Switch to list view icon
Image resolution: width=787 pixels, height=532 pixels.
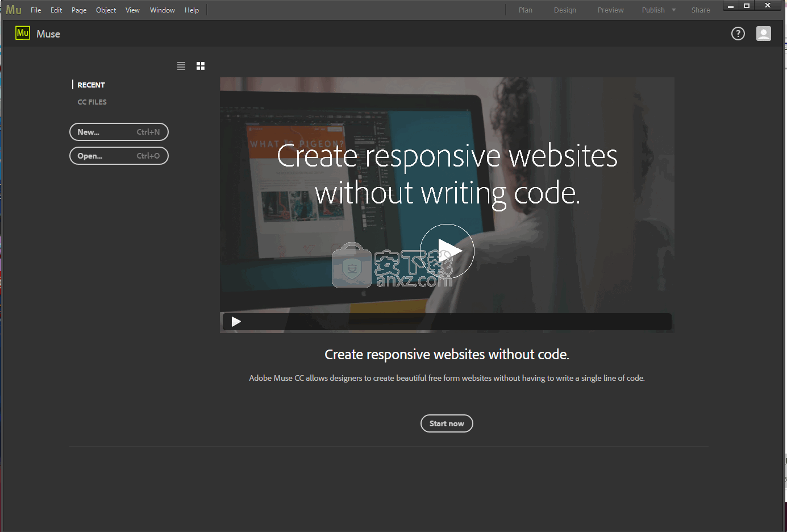[181, 66]
